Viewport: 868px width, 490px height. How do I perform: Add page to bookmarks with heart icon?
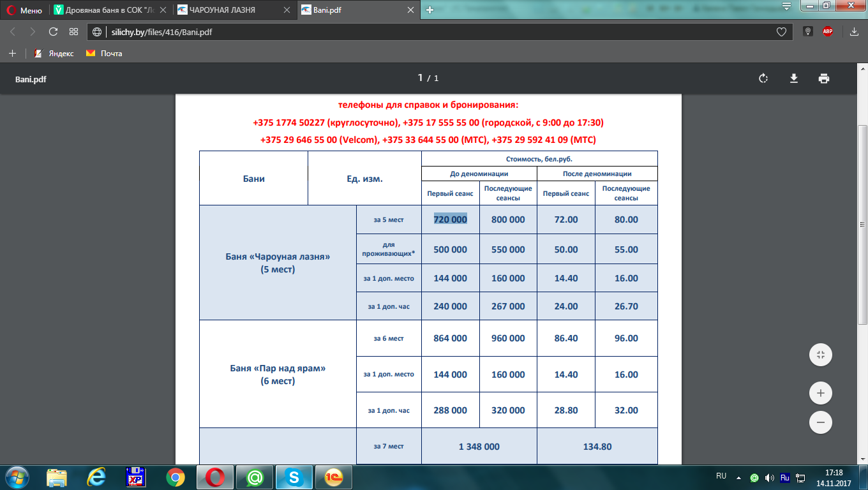pos(781,32)
